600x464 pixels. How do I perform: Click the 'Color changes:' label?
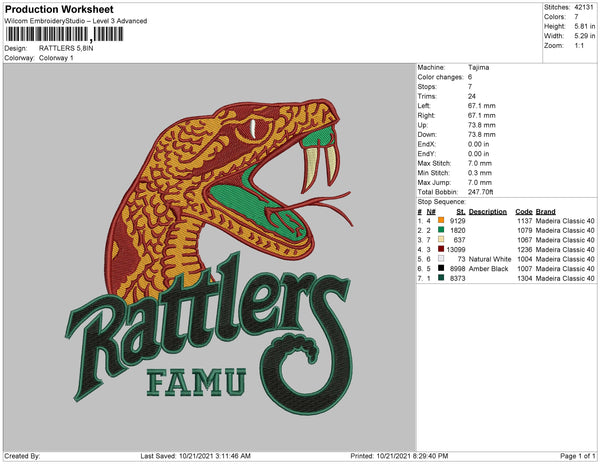(x=440, y=77)
